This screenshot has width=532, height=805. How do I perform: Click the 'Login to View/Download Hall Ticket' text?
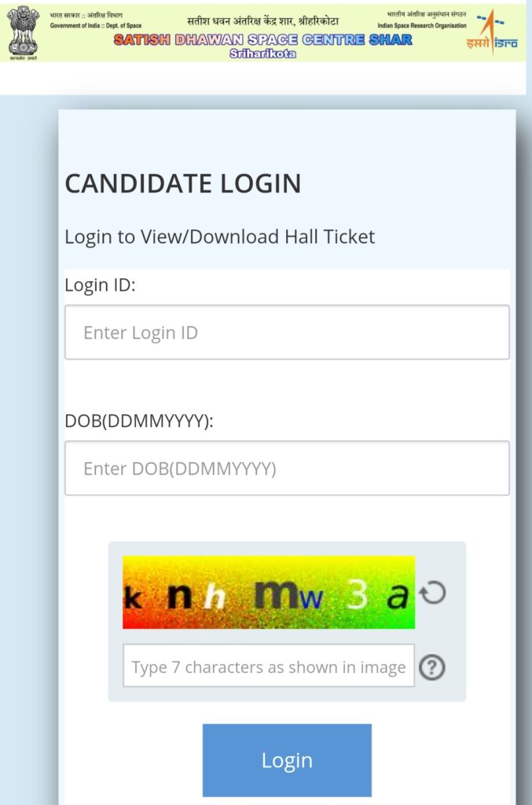tap(220, 236)
